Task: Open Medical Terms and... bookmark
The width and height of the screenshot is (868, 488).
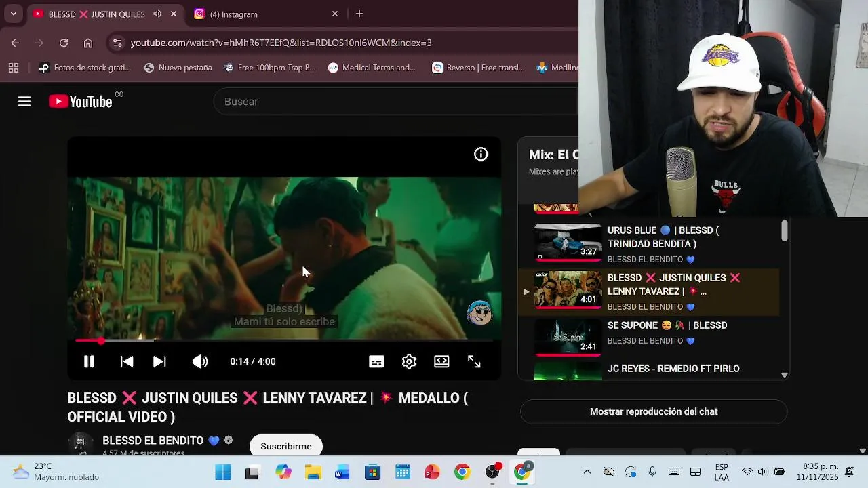Action: (372, 68)
